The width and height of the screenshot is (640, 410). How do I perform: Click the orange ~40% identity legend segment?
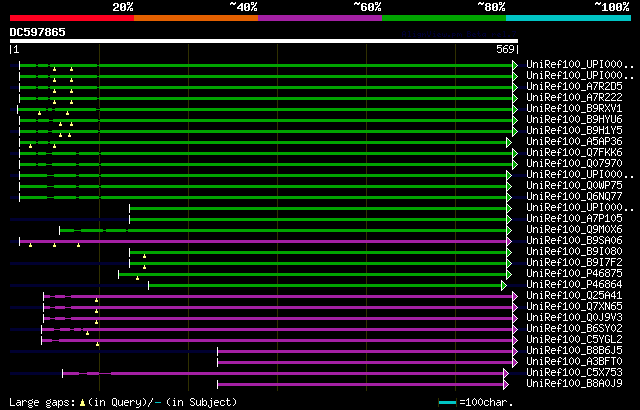196,18
